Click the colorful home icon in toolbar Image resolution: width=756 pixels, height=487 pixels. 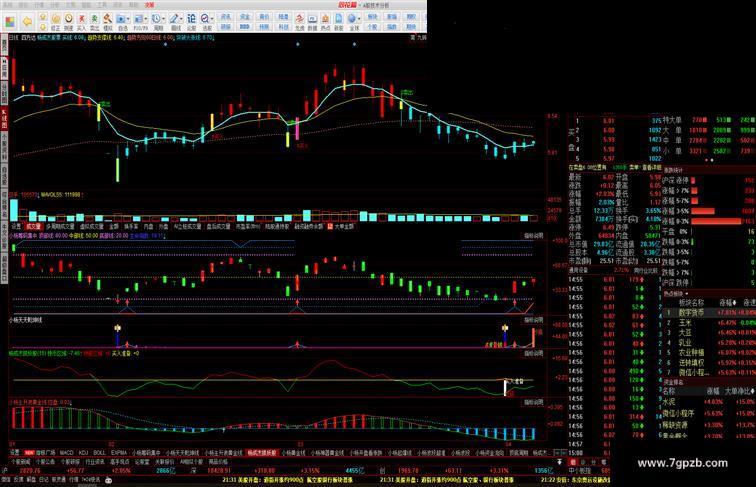[x=10, y=21]
